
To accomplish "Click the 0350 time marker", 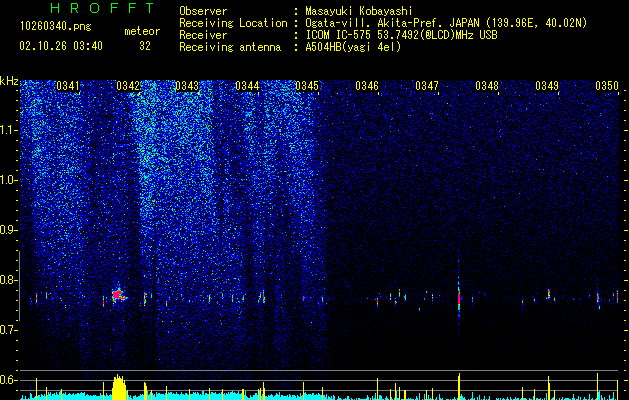I will 607,86.
